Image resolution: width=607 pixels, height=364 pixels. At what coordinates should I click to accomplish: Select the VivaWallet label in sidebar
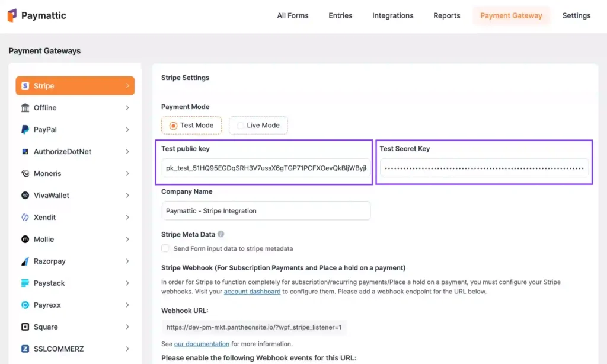point(52,195)
